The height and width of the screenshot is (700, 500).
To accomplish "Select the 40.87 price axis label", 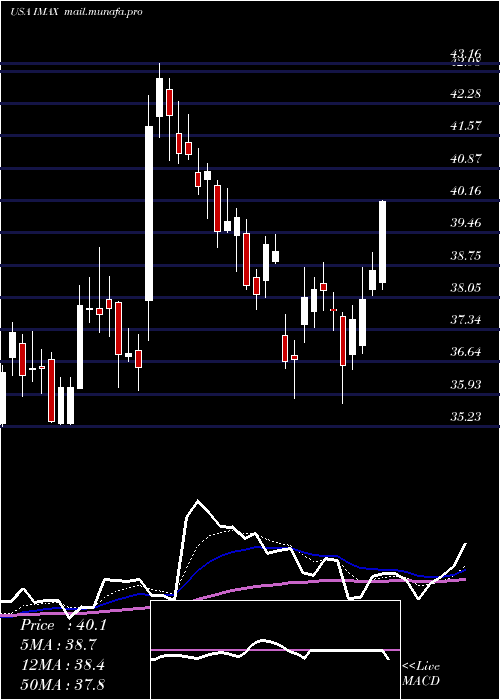I will tap(466, 158).
